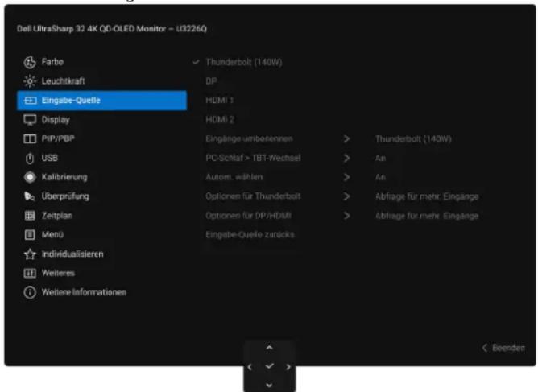The height and width of the screenshot is (392, 538).
Task: Click the PIP/PBP split-screen icon
Action: pos(30,139)
